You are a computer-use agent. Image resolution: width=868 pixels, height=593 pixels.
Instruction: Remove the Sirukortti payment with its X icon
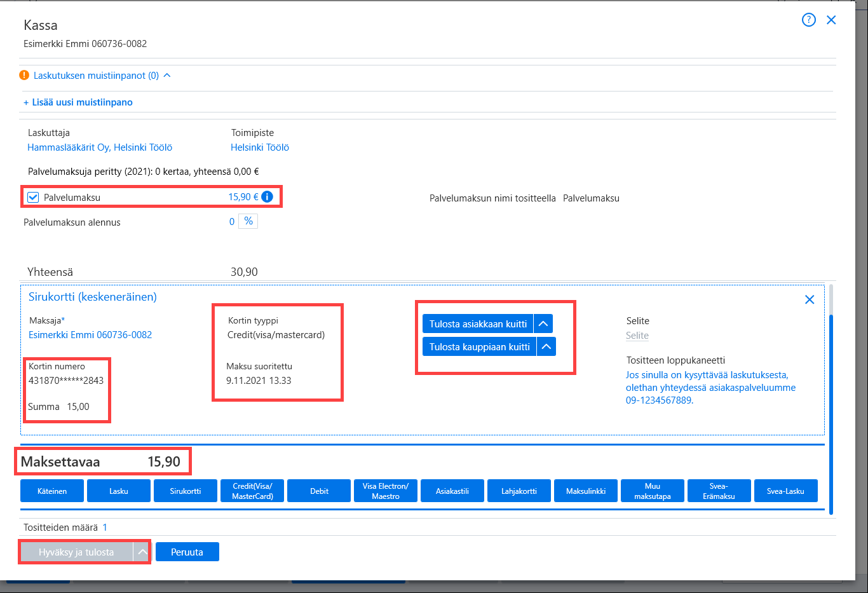[x=810, y=299]
